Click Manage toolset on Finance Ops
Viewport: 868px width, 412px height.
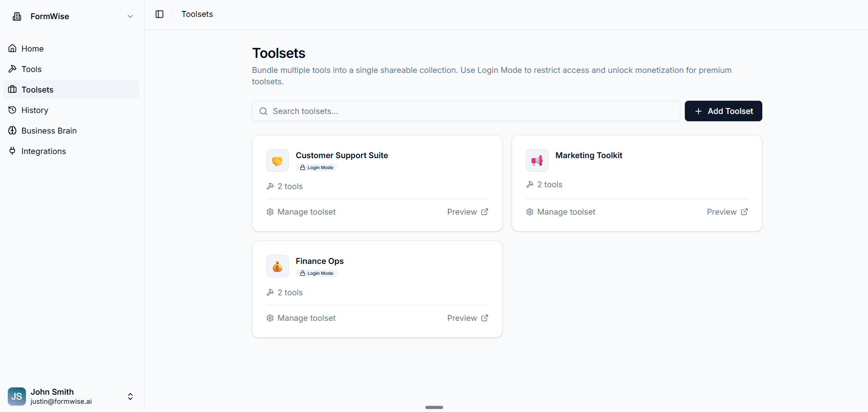[x=301, y=318]
